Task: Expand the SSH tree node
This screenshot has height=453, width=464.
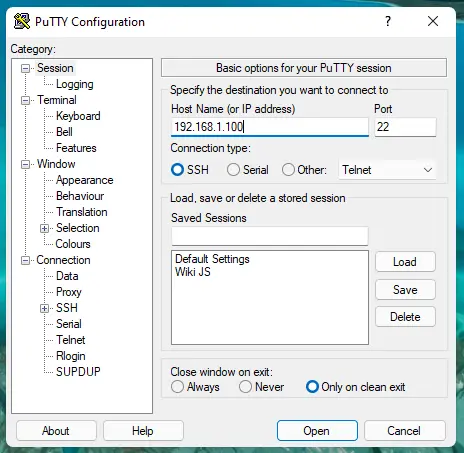Action: [x=44, y=308]
